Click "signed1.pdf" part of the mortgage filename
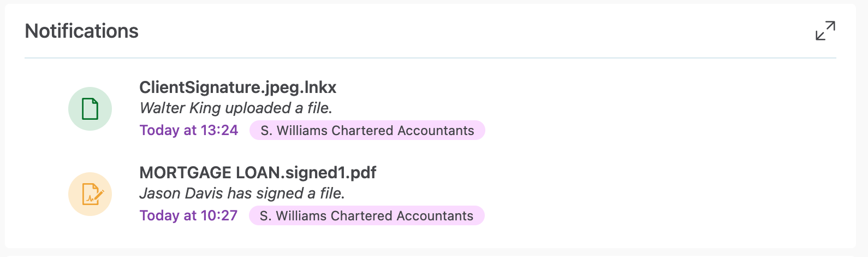The height and width of the screenshot is (257, 868). tap(332, 173)
